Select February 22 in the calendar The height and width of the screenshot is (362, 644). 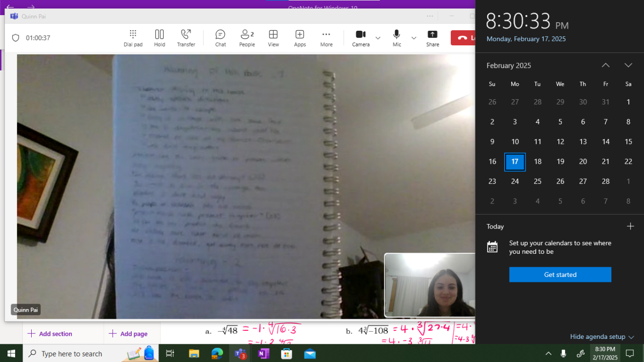[628, 162]
